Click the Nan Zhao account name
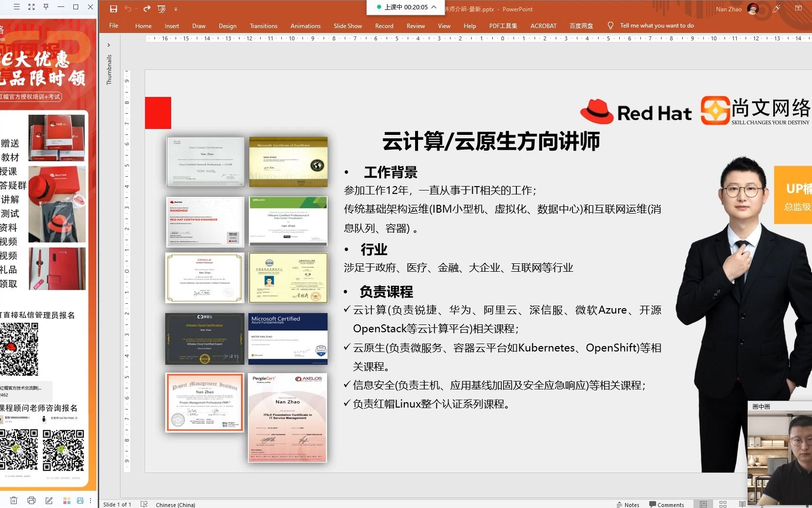This screenshot has width=812, height=508. click(x=728, y=9)
